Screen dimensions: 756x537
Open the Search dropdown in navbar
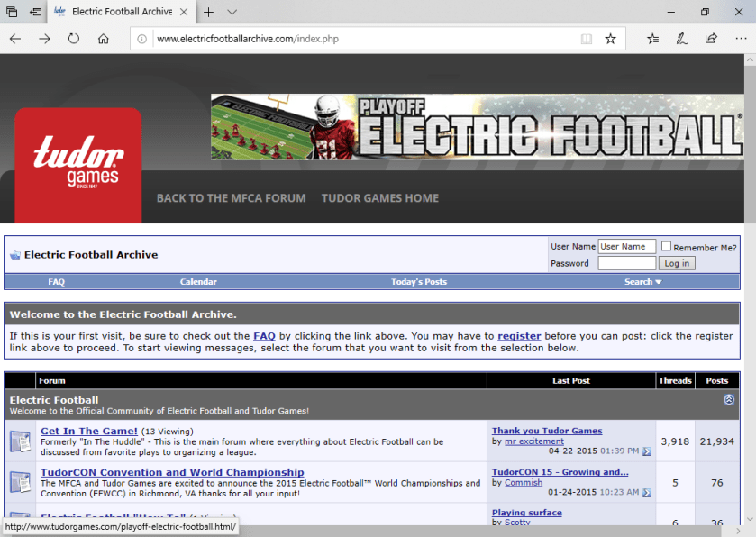click(x=642, y=282)
